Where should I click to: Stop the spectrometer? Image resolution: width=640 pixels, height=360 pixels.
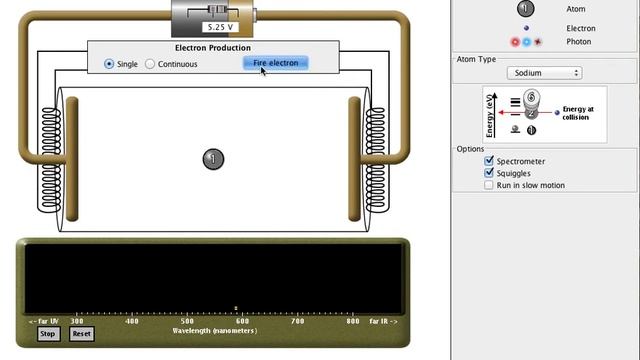[48, 333]
